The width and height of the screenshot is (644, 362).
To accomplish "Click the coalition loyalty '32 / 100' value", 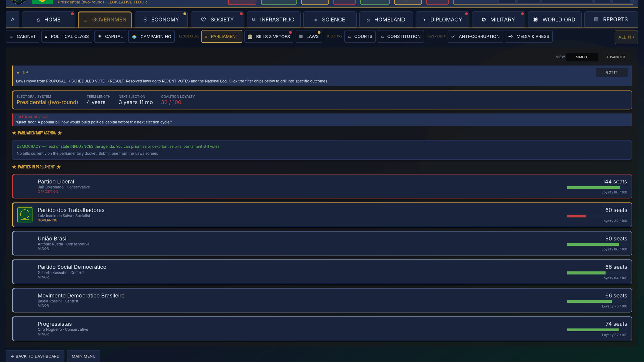I will [x=171, y=102].
